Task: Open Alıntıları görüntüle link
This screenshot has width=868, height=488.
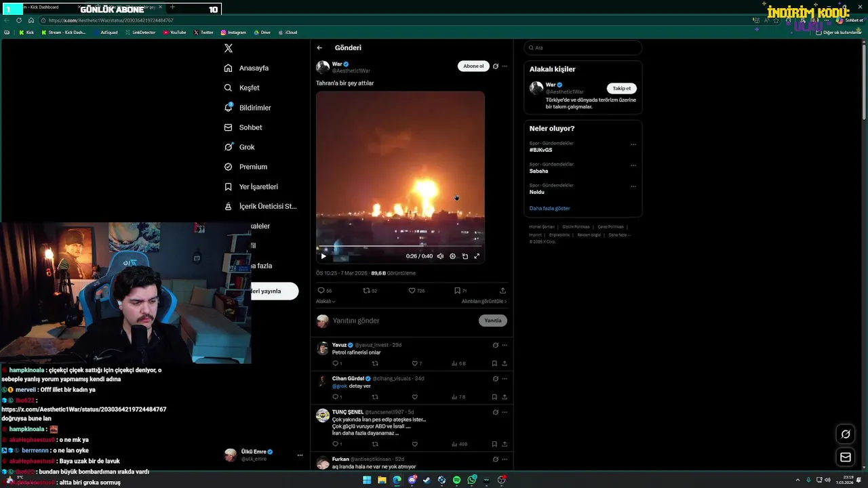Action: (484, 302)
